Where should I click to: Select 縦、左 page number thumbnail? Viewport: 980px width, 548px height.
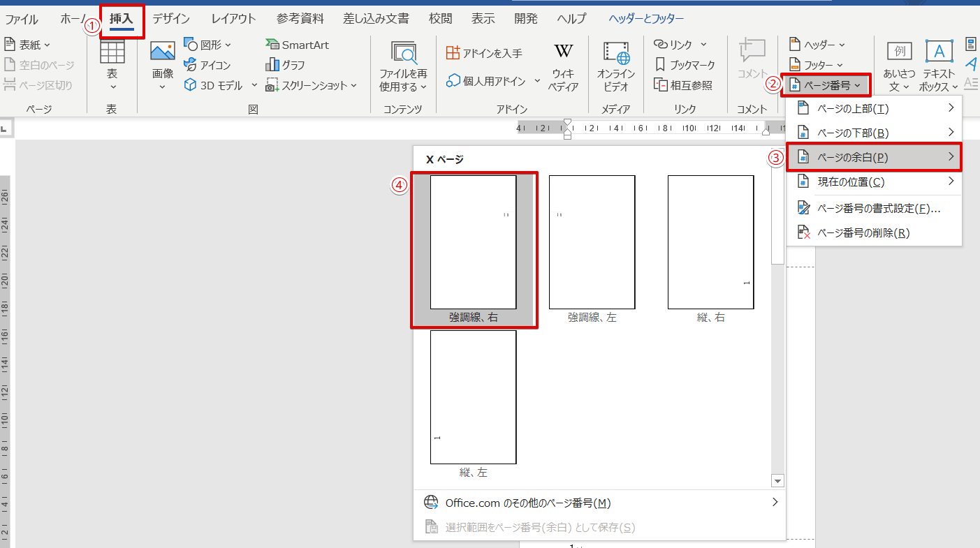click(473, 404)
